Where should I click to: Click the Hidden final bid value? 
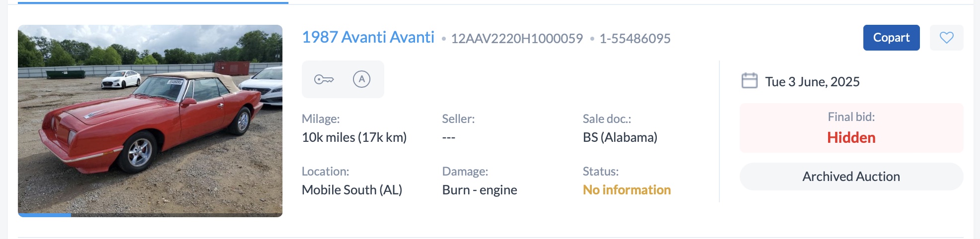click(x=851, y=137)
